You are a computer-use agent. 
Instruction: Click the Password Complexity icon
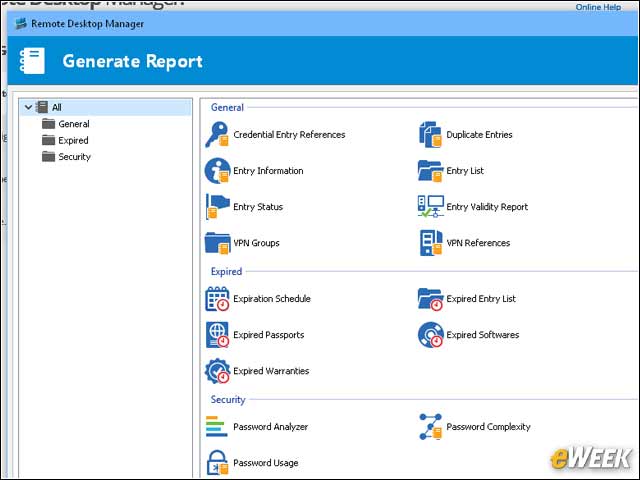(x=431, y=427)
